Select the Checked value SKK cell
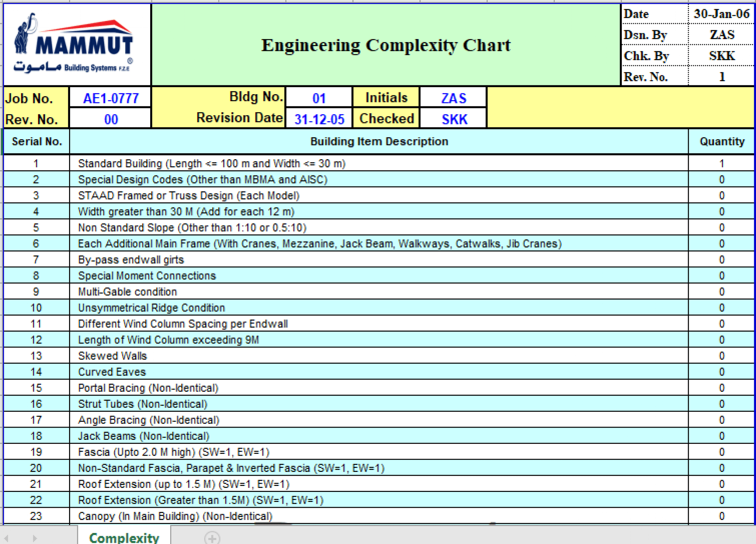 454,119
